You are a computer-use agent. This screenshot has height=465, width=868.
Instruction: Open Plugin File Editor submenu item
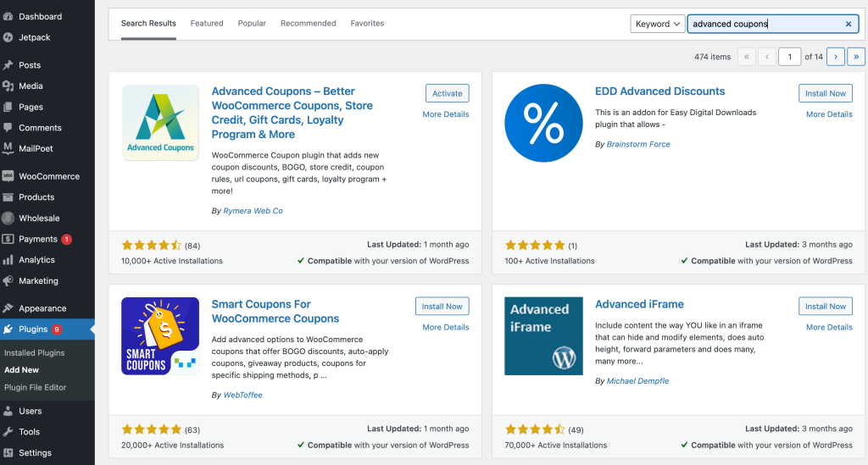(x=36, y=388)
